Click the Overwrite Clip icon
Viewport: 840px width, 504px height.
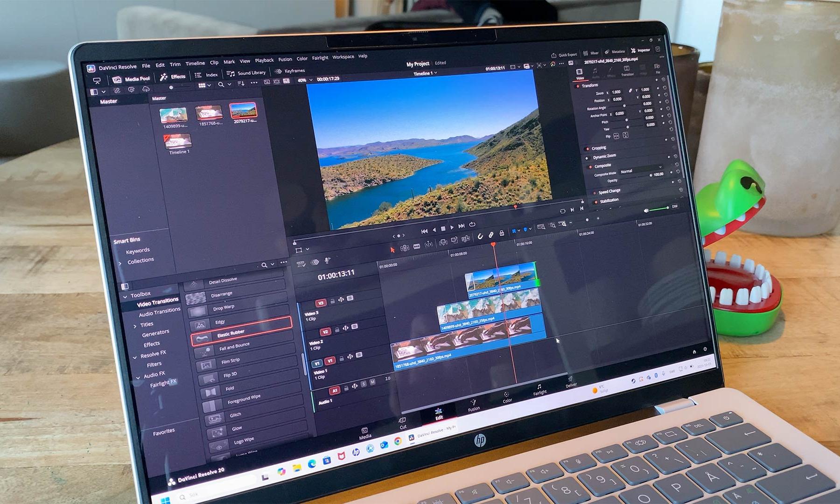[x=454, y=240]
